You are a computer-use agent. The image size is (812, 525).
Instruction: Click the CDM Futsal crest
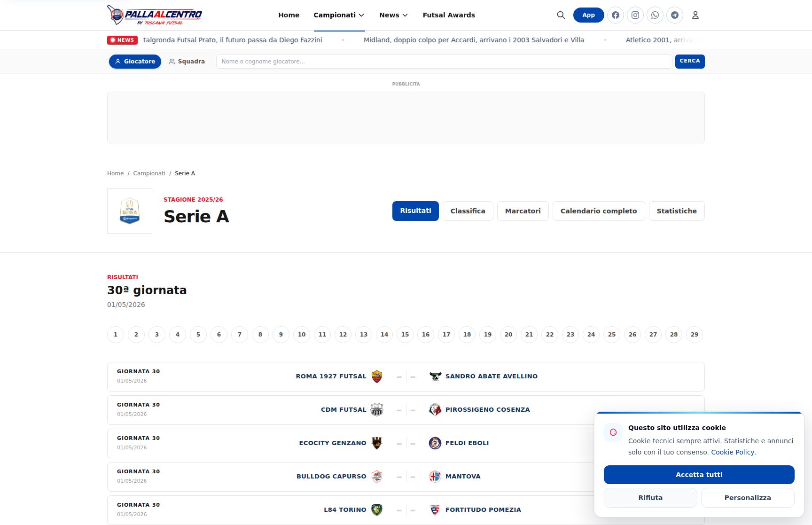pyautogui.click(x=377, y=410)
